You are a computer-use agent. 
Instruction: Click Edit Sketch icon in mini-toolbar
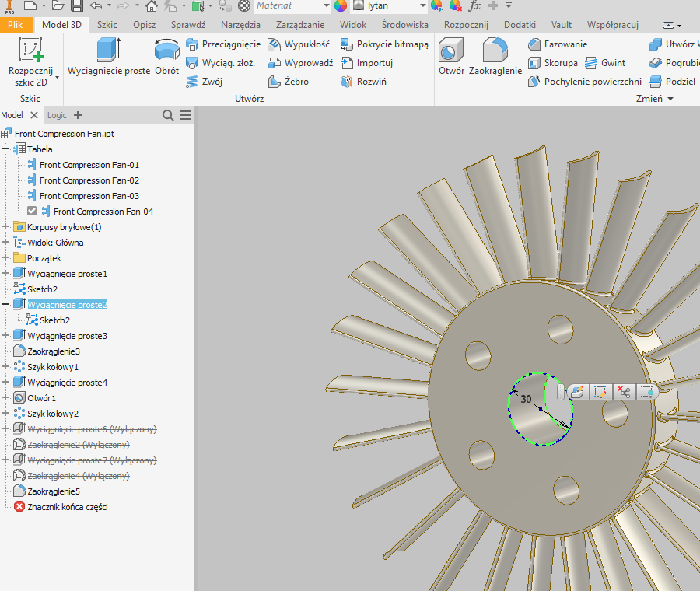599,393
